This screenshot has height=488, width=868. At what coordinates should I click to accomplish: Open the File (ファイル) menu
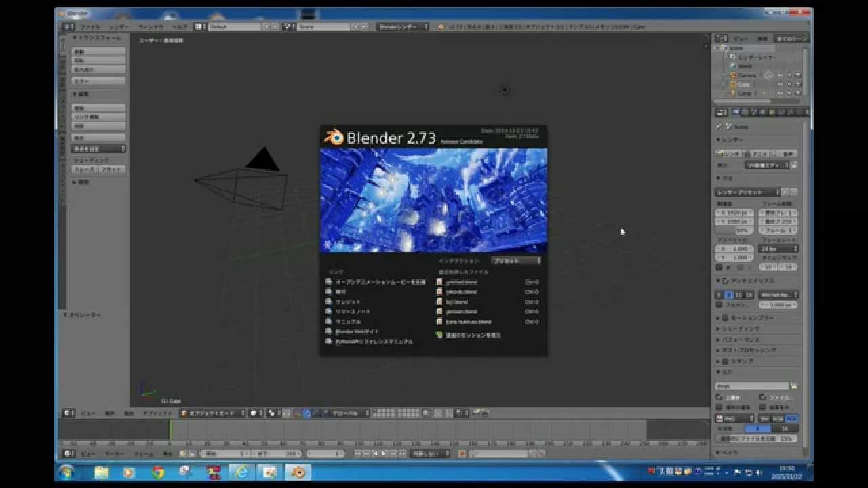pyautogui.click(x=90, y=26)
